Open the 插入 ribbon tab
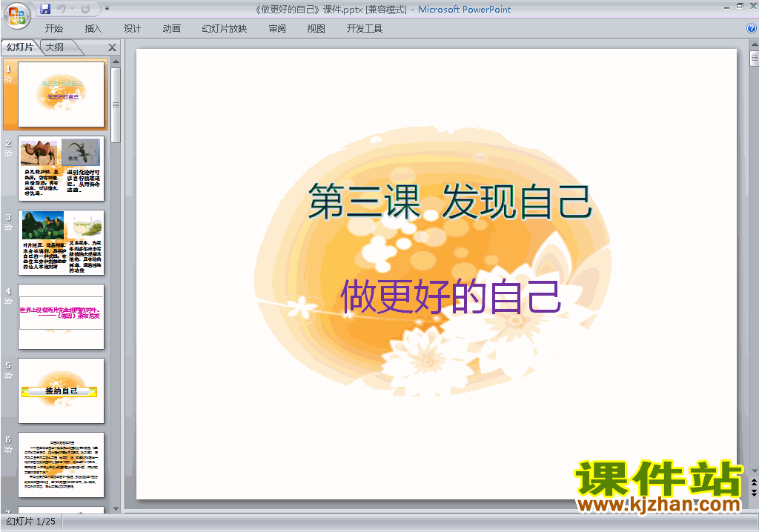Image resolution: width=759 pixels, height=532 pixels. pyautogui.click(x=93, y=29)
